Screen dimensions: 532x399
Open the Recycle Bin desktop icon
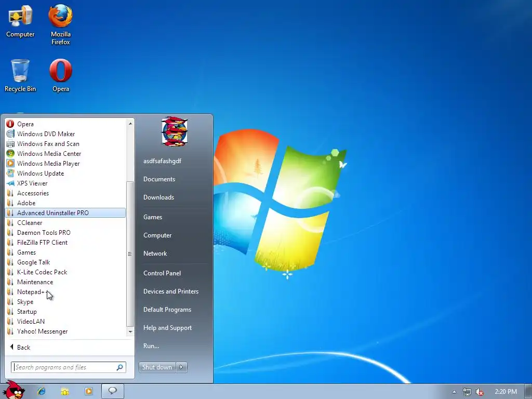pos(20,75)
